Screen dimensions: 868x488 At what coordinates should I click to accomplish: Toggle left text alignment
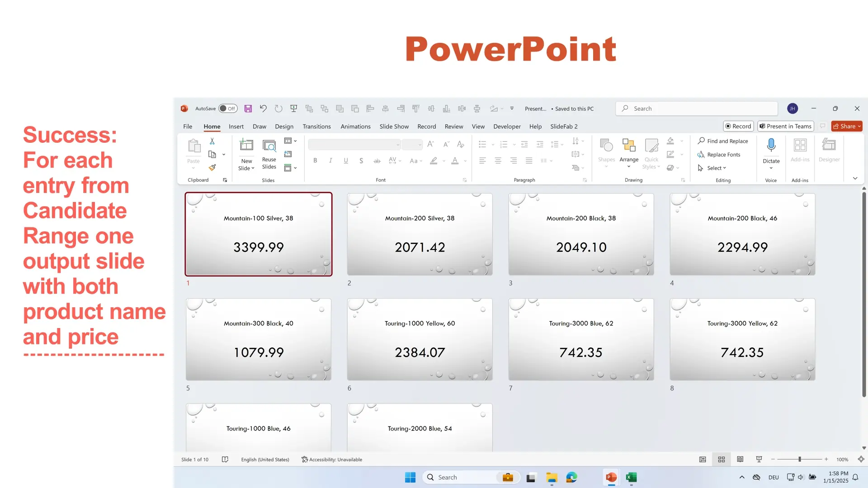(x=483, y=161)
